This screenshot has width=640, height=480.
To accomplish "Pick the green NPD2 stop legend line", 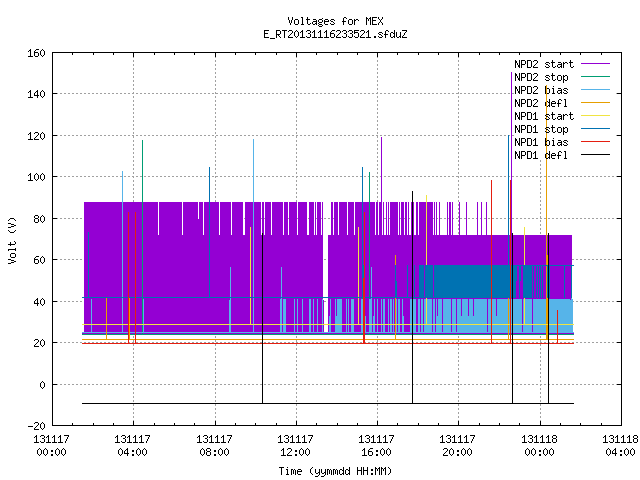I will point(595,77).
